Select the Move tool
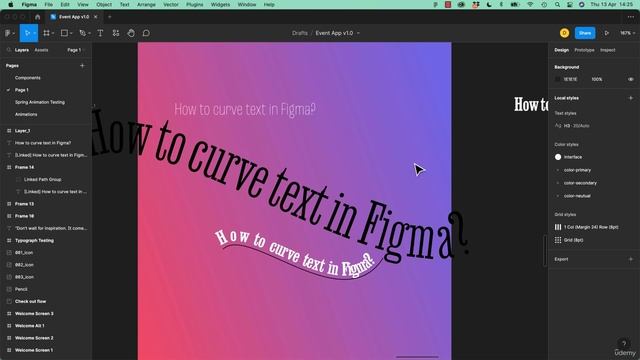This screenshot has width=640, height=360. 27,33
